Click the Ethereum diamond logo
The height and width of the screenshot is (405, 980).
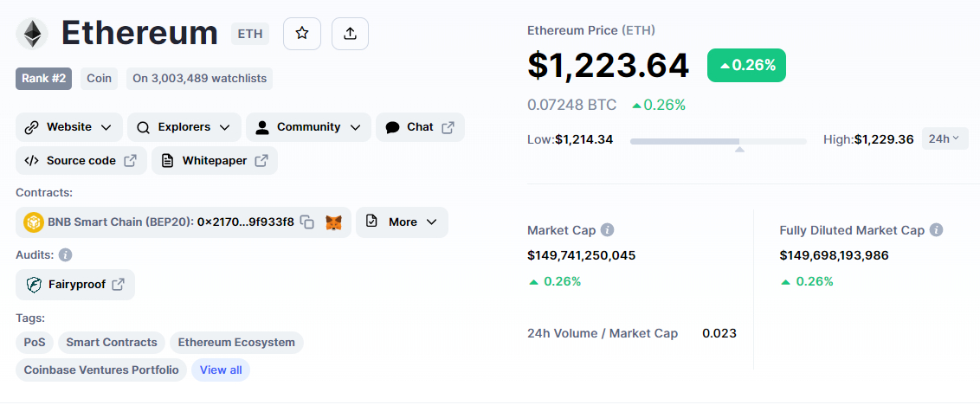coord(32,34)
